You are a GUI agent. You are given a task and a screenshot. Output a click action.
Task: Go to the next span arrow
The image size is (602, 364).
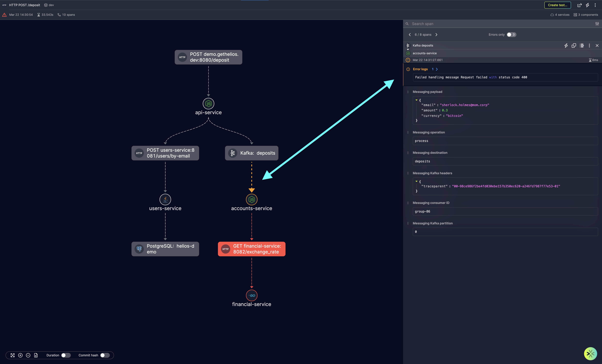pyautogui.click(x=436, y=35)
